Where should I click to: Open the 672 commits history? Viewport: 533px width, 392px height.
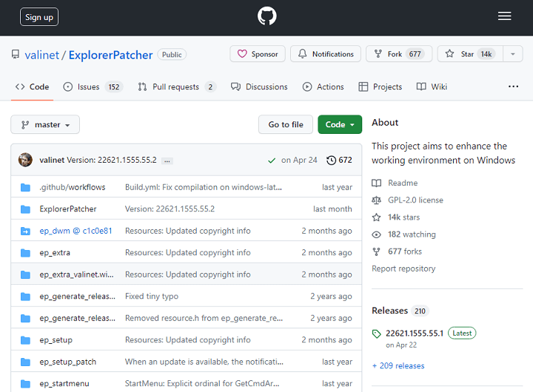click(x=339, y=160)
